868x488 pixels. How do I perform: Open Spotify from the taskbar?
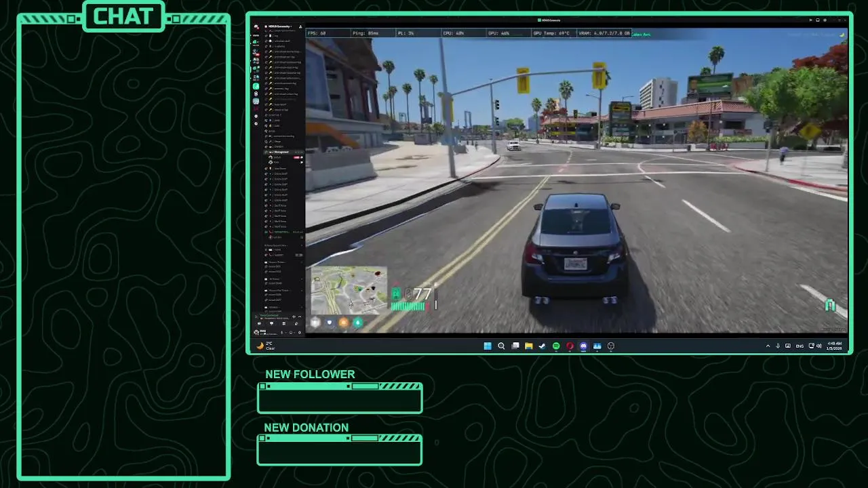(x=556, y=346)
